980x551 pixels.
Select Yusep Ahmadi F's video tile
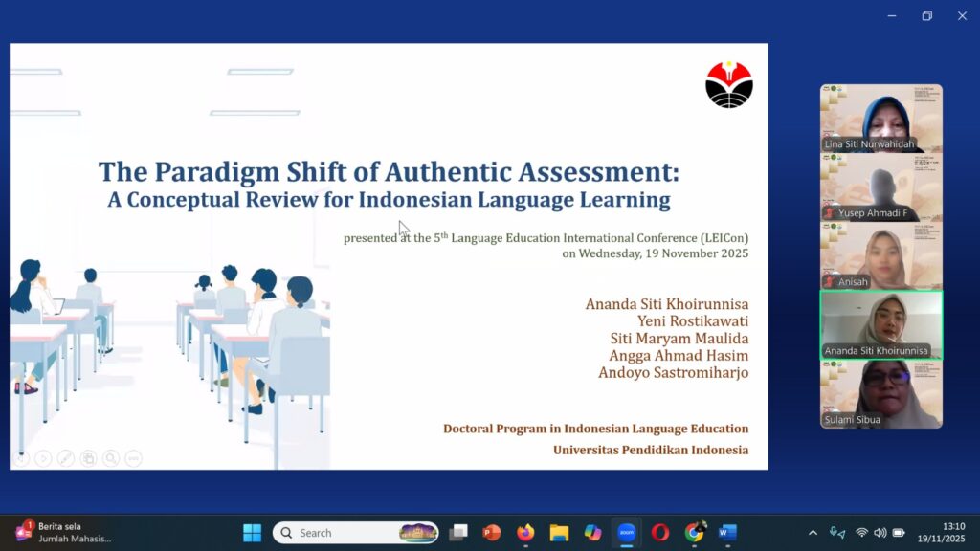880,187
